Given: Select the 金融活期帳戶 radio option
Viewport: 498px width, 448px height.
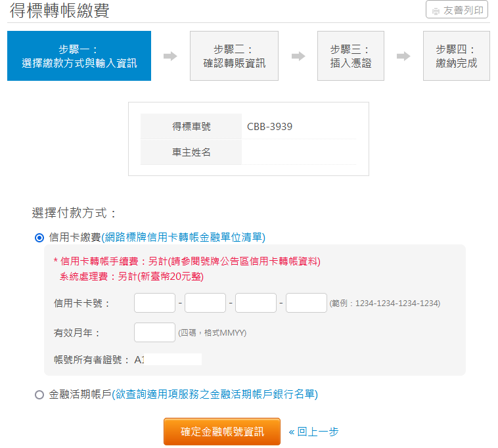Looking at the screenshot, I should tap(39, 395).
